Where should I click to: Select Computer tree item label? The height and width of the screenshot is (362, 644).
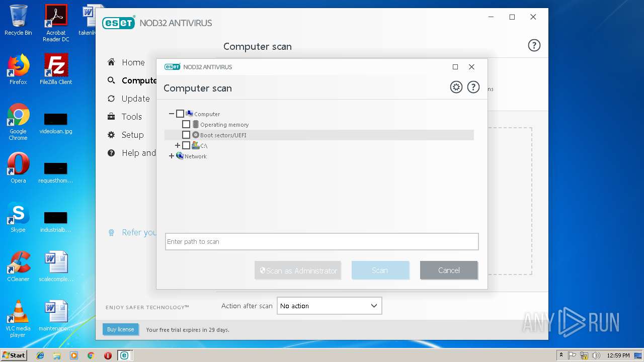point(207,114)
